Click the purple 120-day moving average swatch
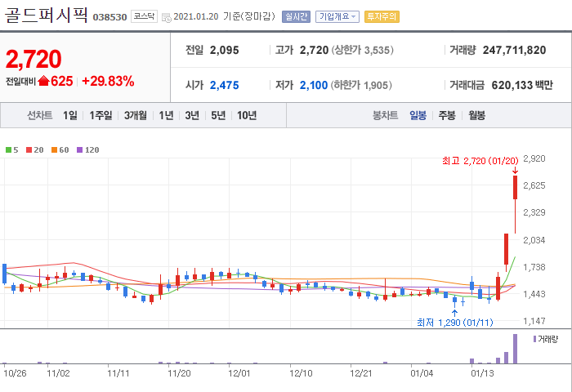This screenshot has width=572, height=392. tap(80, 150)
